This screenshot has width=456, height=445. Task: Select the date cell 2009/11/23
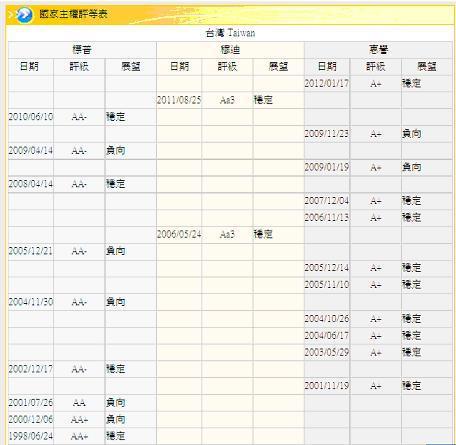point(327,134)
